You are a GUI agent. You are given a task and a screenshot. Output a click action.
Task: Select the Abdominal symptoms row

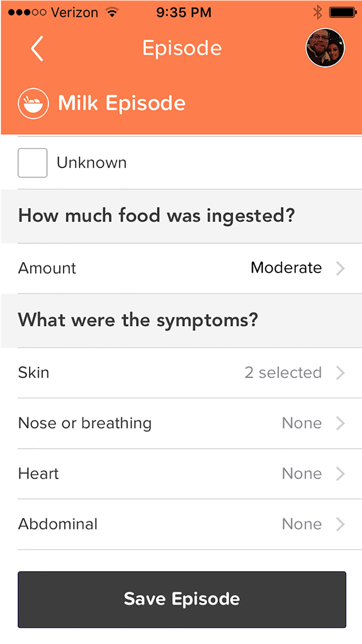click(58, 524)
